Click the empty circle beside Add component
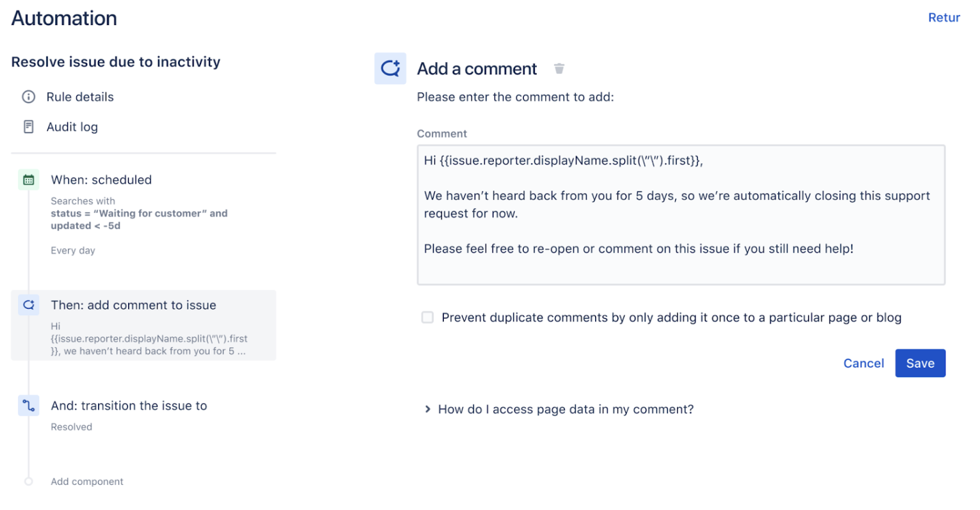 (28, 481)
